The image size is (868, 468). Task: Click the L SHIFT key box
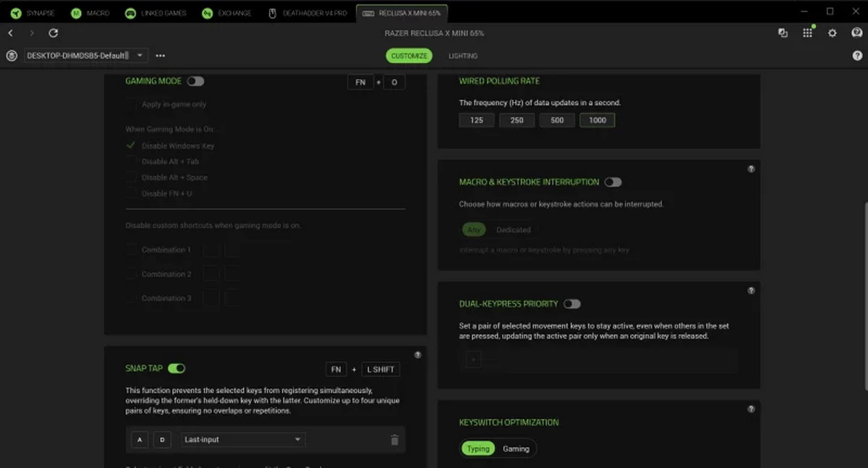pos(380,369)
